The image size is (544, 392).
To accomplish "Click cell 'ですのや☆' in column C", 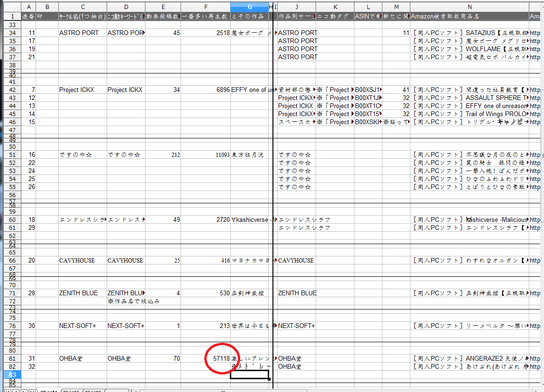I will pyautogui.click(x=82, y=155).
